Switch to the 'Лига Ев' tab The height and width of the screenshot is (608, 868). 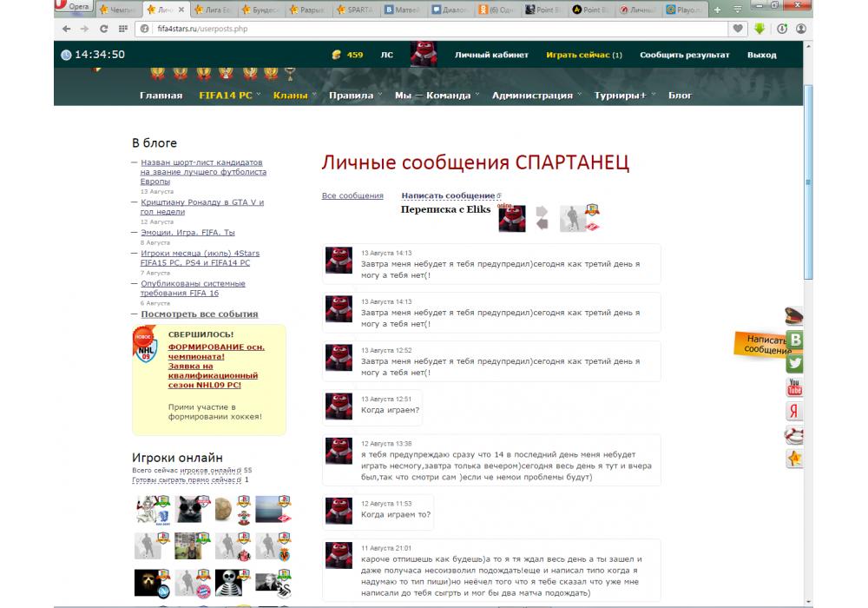point(214,10)
